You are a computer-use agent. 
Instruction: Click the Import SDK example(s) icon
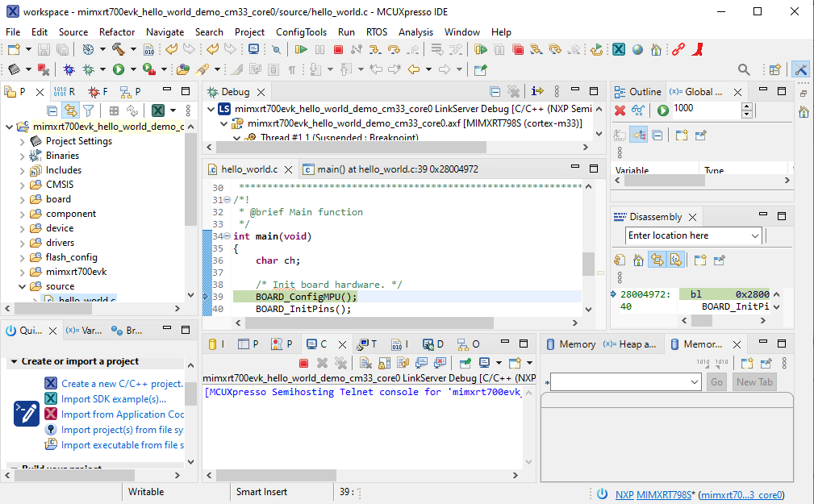(51, 398)
